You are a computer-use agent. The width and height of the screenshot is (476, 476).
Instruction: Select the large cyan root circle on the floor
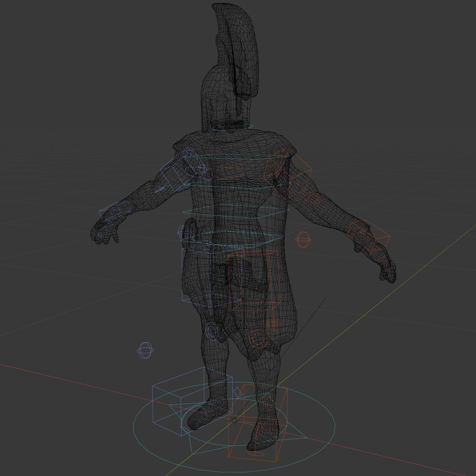click(234, 427)
